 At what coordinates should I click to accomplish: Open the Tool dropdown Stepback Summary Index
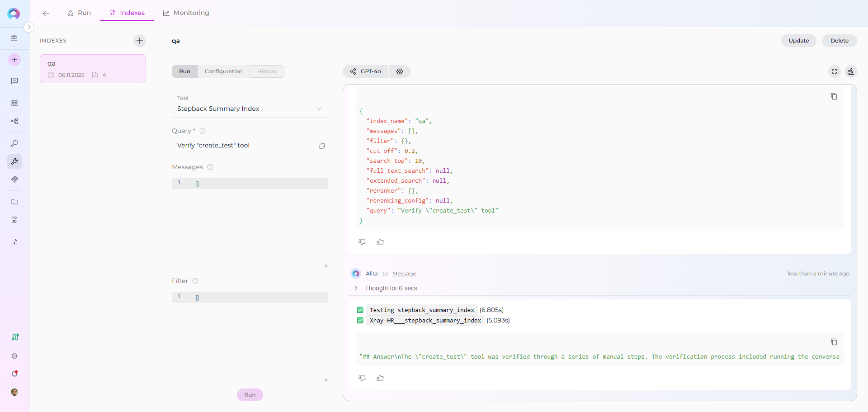pyautogui.click(x=250, y=109)
